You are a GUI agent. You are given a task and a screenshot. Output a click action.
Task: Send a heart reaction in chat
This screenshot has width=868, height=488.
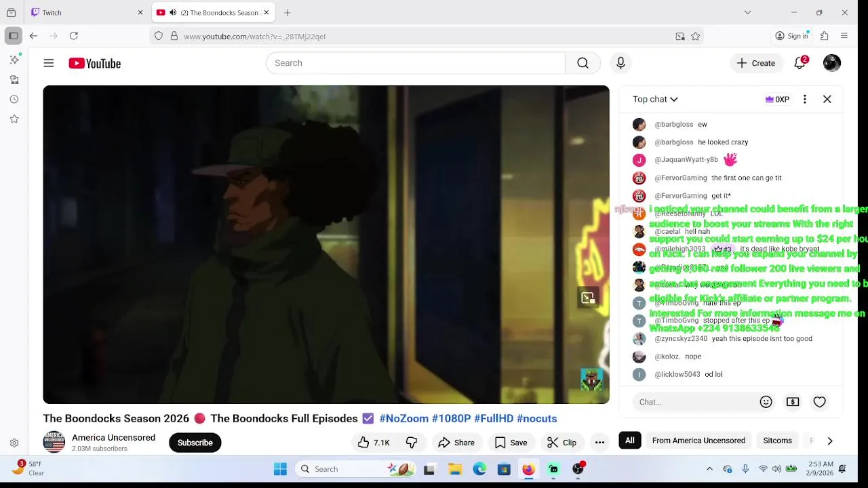[x=819, y=402]
